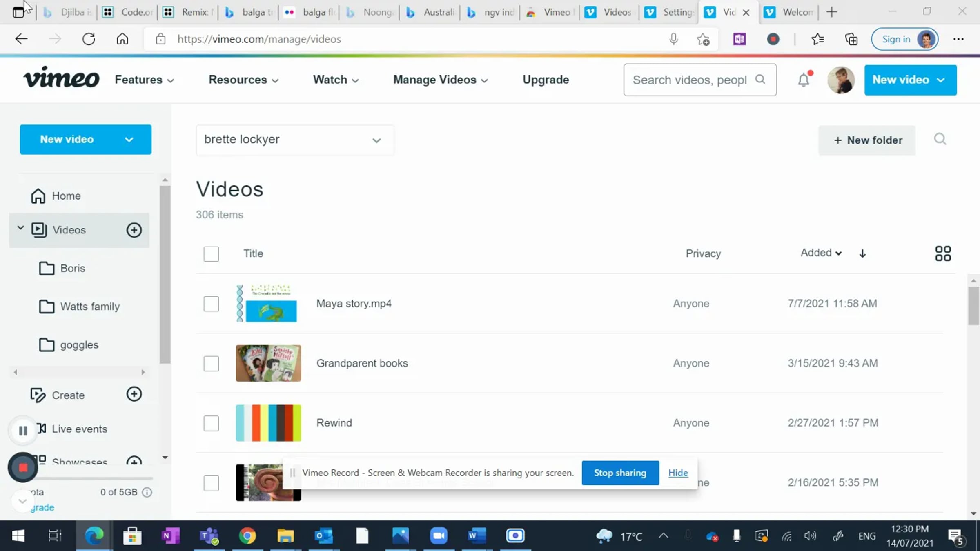Screen dimensions: 980x551
Task: Check the Maya story.mp4 checkbox
Action: [x=211, y=304]
